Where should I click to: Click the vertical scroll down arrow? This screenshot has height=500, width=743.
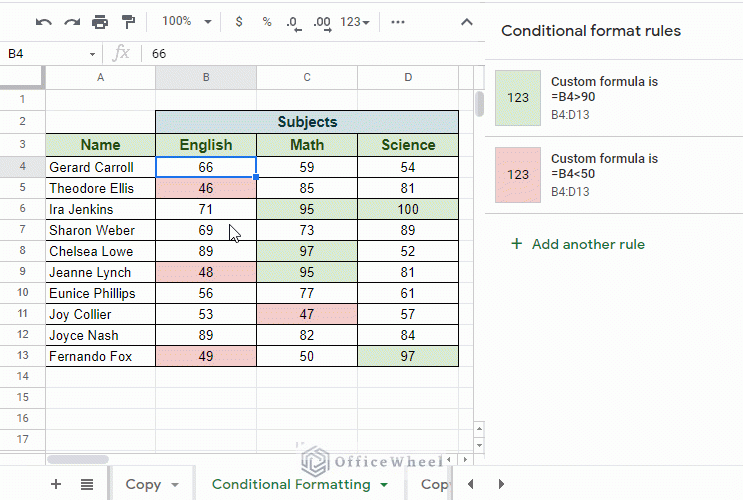(x=479, y=445)
